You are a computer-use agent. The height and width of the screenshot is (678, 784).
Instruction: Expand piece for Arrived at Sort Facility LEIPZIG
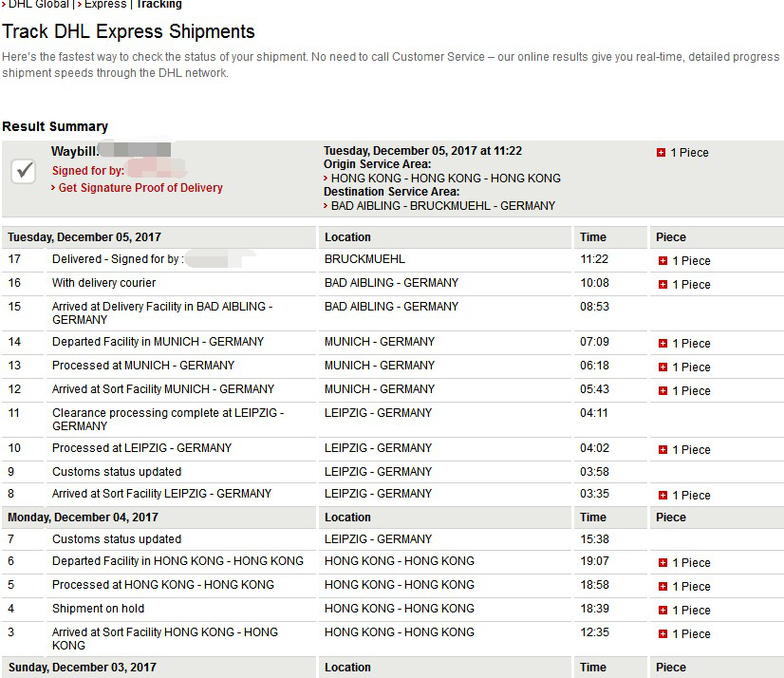(x=663, y=495)
